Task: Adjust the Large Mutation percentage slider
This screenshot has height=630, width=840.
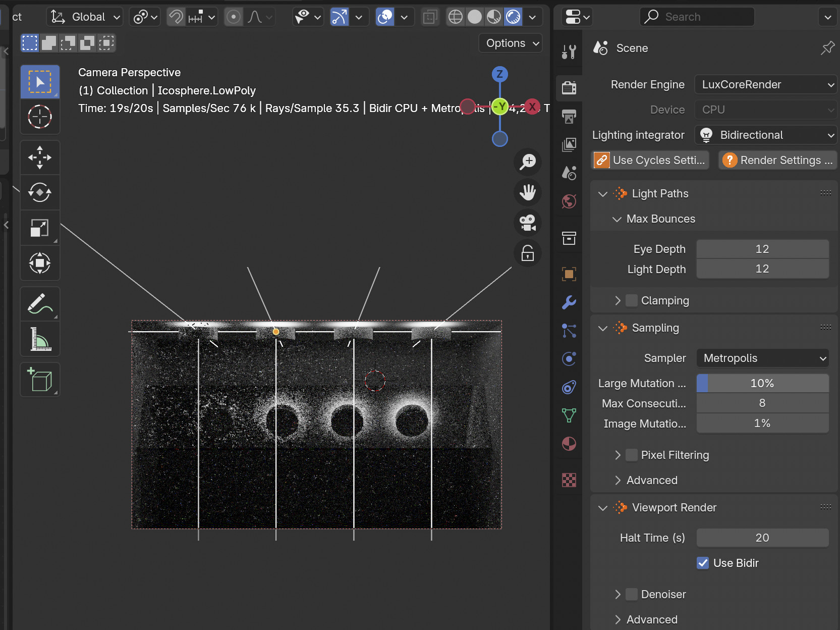Action: pos(762,383)
